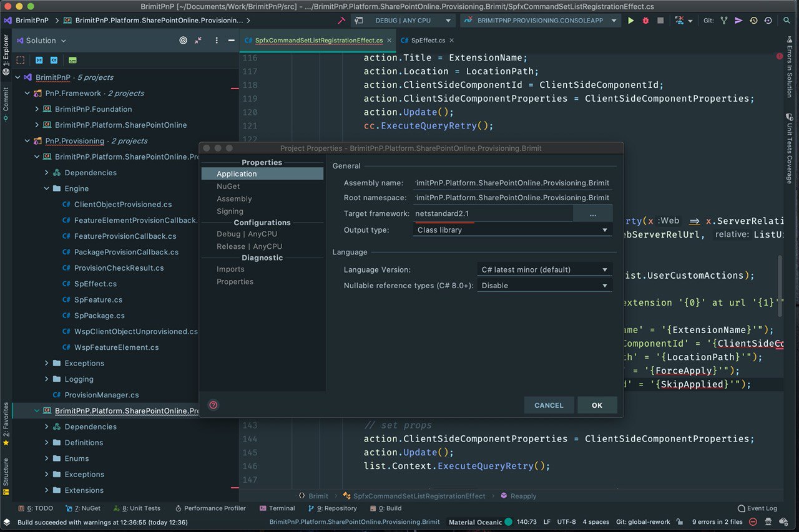Collapse all in Solution explorer
The width and height of the screenshot is (799, 532).
(x=198, y=40)
